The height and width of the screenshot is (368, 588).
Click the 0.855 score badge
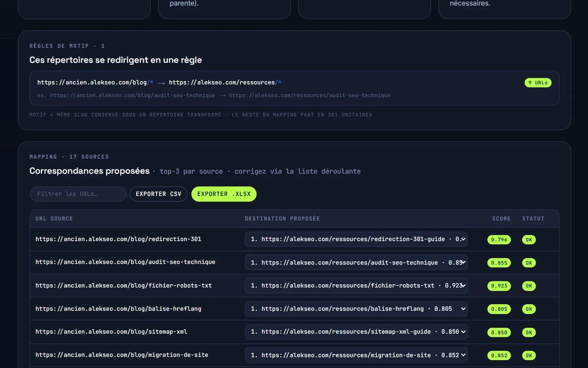tap(499, 263)
